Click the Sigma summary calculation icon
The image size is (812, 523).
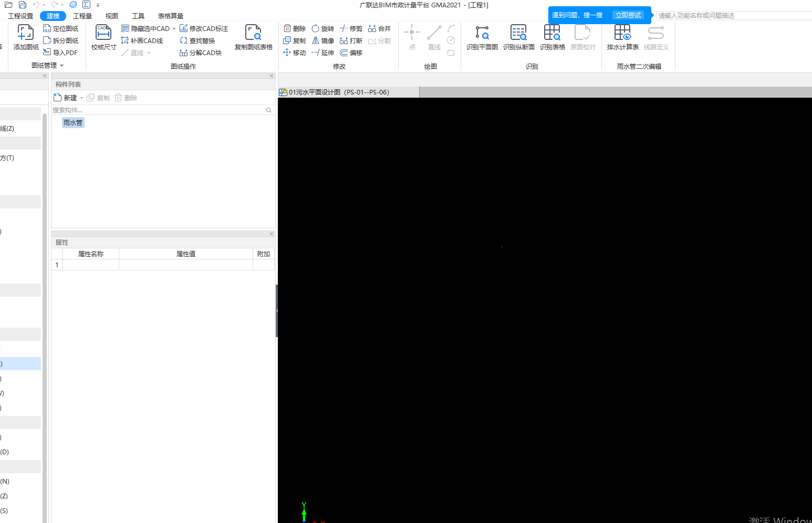(x=86, y=5)
